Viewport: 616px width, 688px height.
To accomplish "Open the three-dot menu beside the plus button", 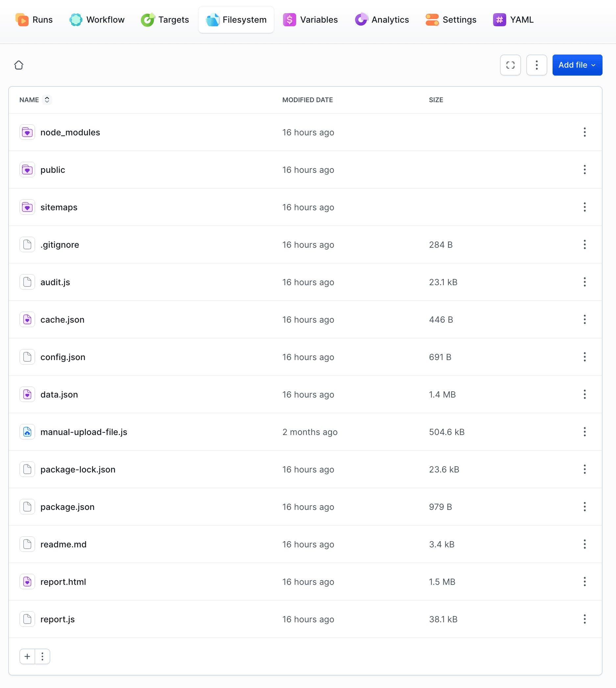I will [x=42, y=656].
